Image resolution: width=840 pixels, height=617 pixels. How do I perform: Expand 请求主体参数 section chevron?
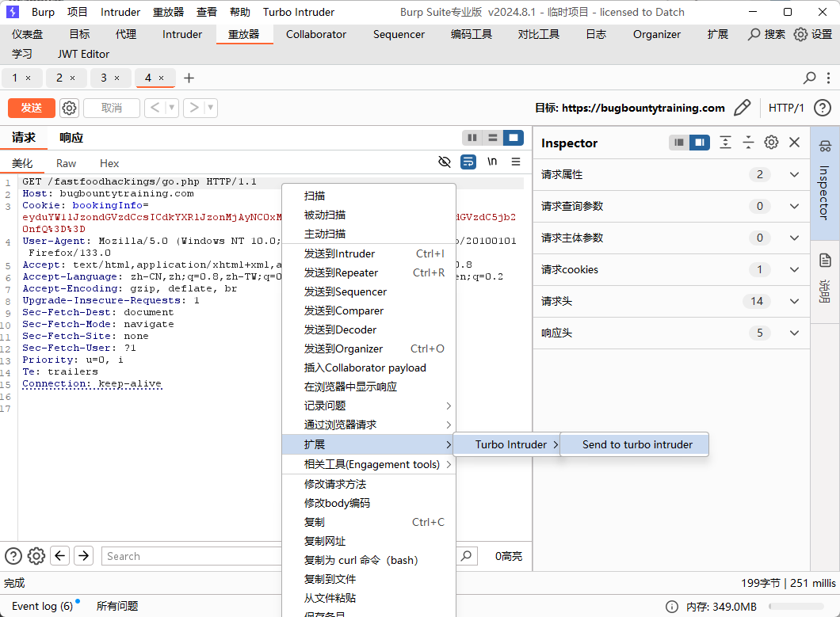click(795, 238)
